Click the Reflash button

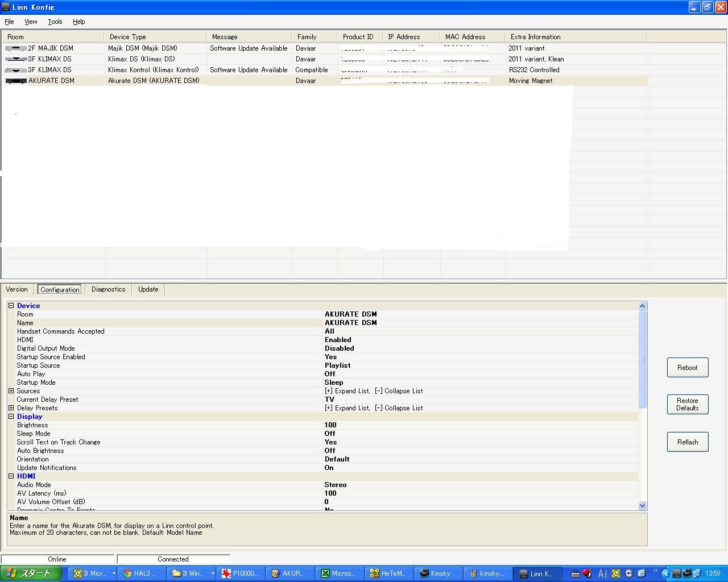coord(688,442)
